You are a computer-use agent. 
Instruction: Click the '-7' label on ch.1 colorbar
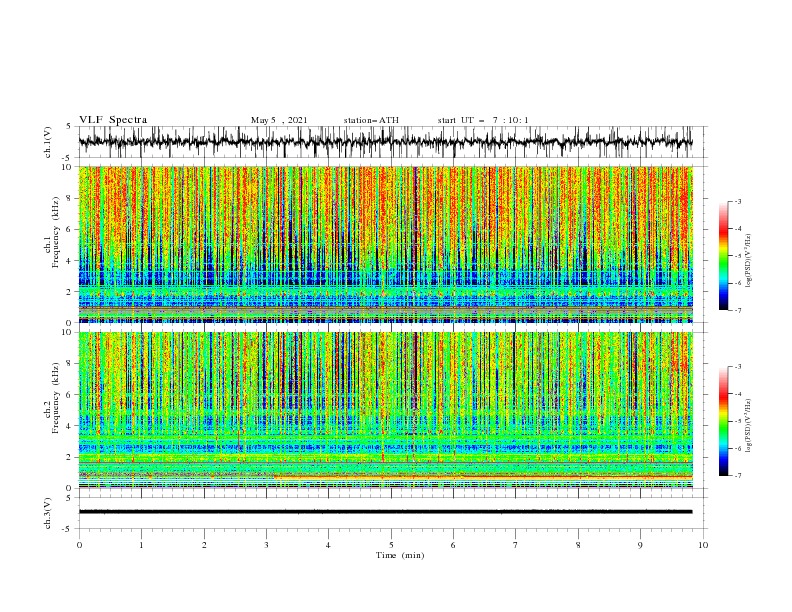737,311
